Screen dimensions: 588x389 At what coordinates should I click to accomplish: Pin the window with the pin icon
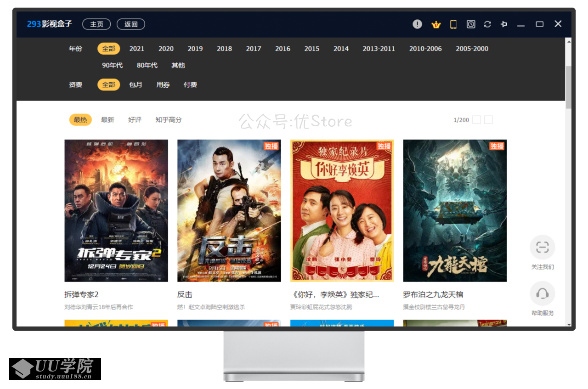(504, 24)
